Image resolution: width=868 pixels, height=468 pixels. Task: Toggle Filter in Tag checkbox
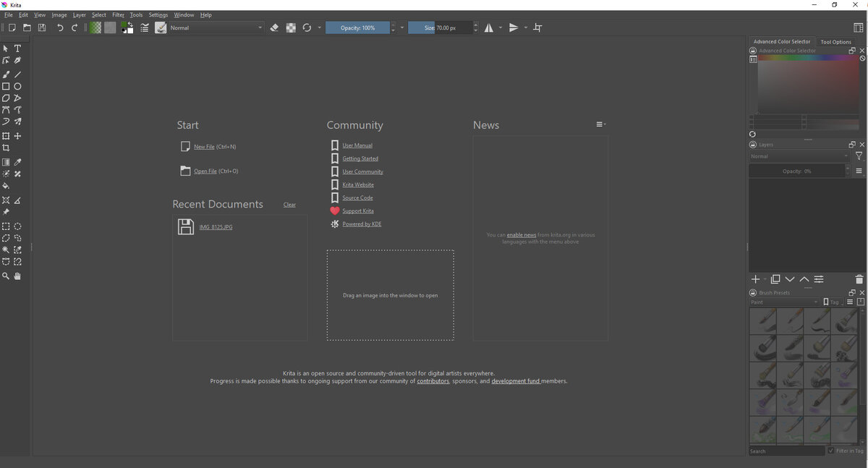(x=831, y=451)
